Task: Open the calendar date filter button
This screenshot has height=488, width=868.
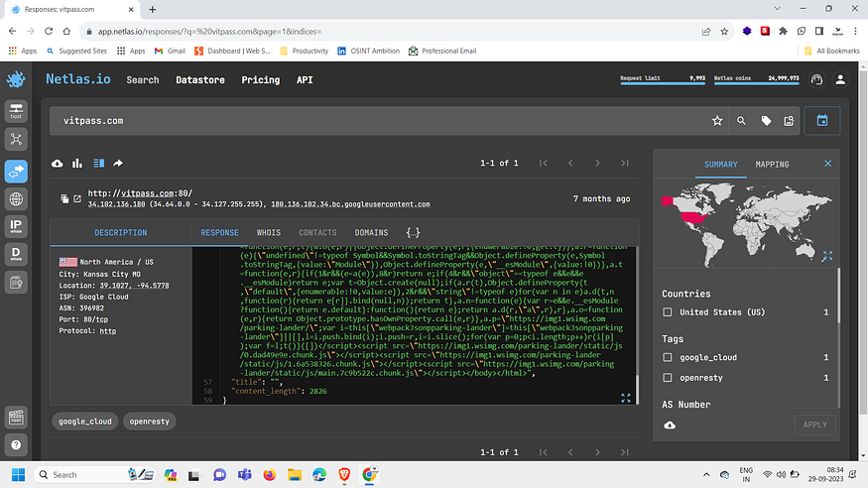Action: pos(822,121)
